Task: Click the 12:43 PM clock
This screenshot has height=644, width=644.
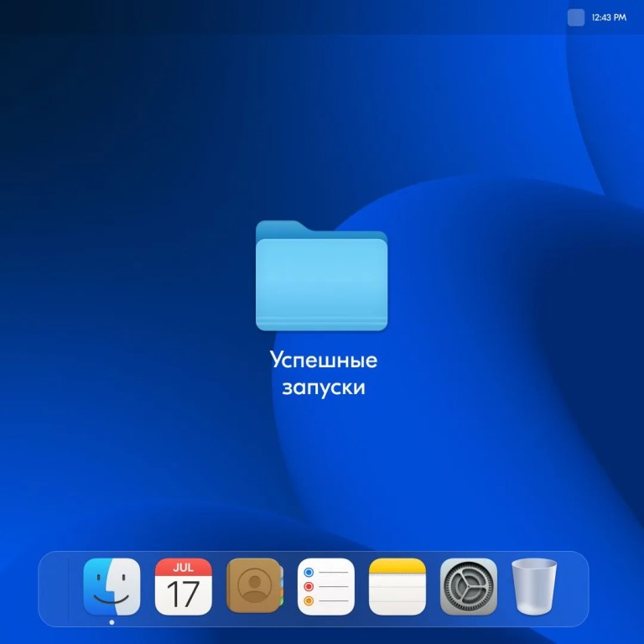Action: pos(609,18)
